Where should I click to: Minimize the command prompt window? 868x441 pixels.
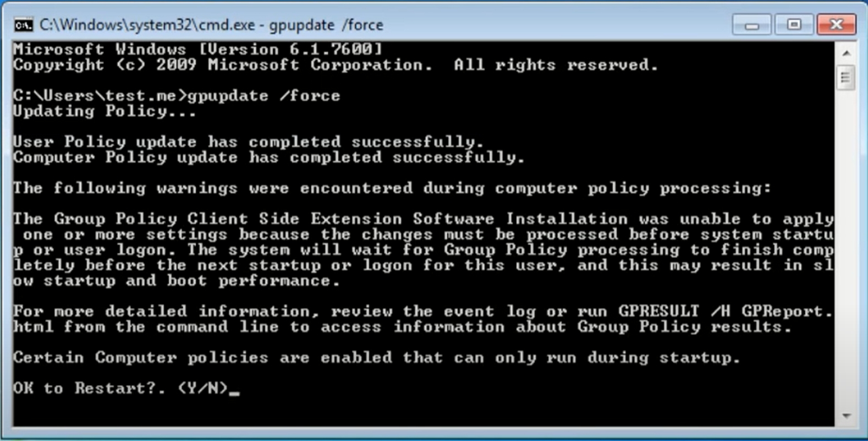pyautogui.click(x=751, y=25)
